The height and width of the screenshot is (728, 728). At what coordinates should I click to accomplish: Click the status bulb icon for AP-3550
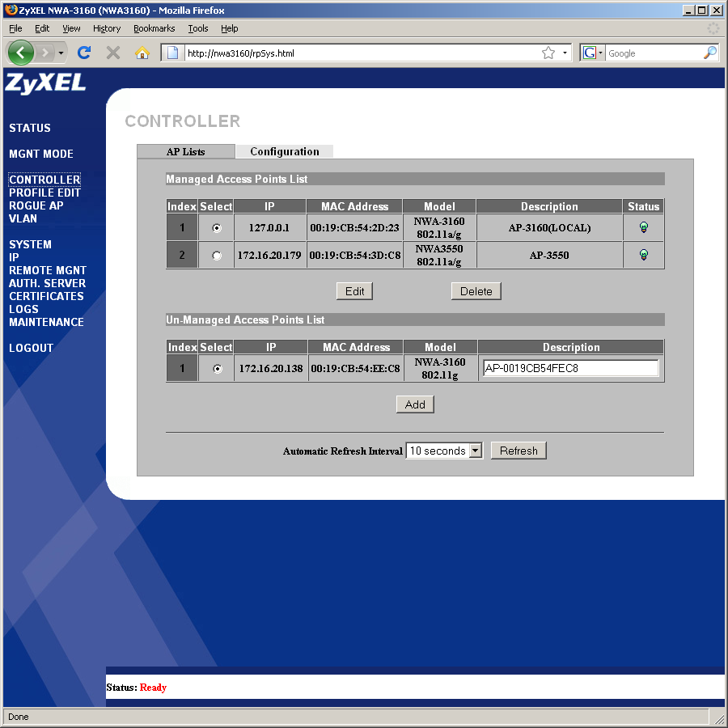point(644,255)
